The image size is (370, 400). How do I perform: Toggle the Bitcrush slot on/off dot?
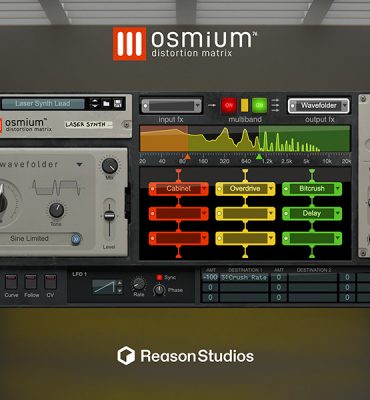click(286, 189)
